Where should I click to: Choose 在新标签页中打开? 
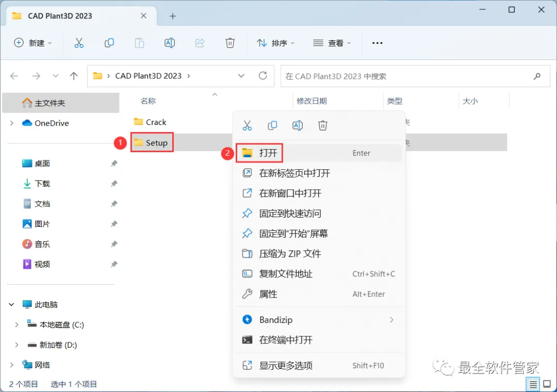tap(319, 173)
